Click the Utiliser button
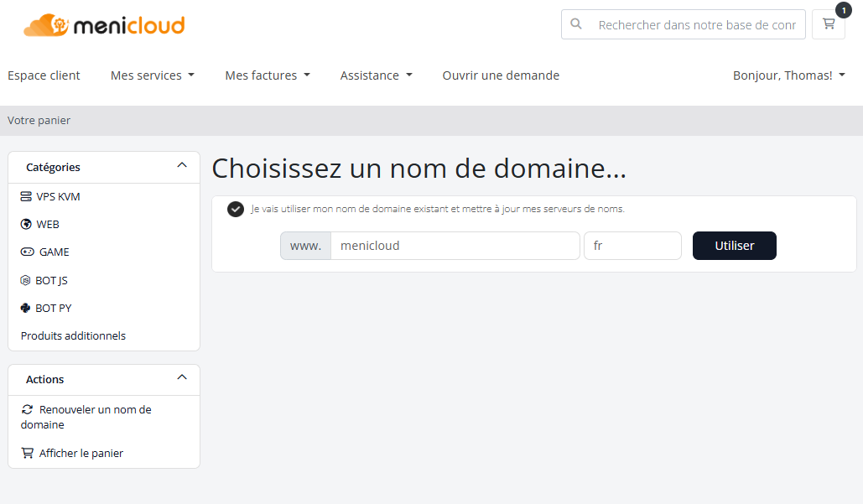Image resolution: width=863 pixels, height=504 pixels. coord(734,246)
